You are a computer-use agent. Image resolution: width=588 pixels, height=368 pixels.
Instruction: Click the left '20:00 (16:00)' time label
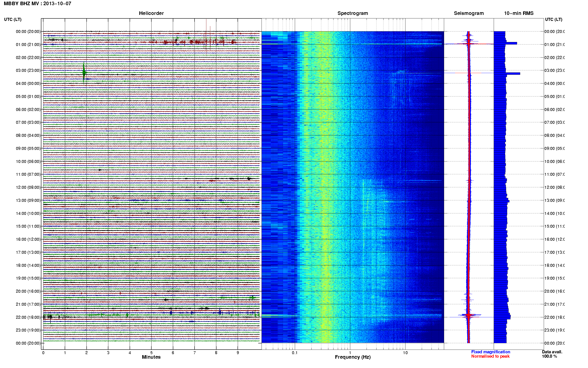coord(28,291)
